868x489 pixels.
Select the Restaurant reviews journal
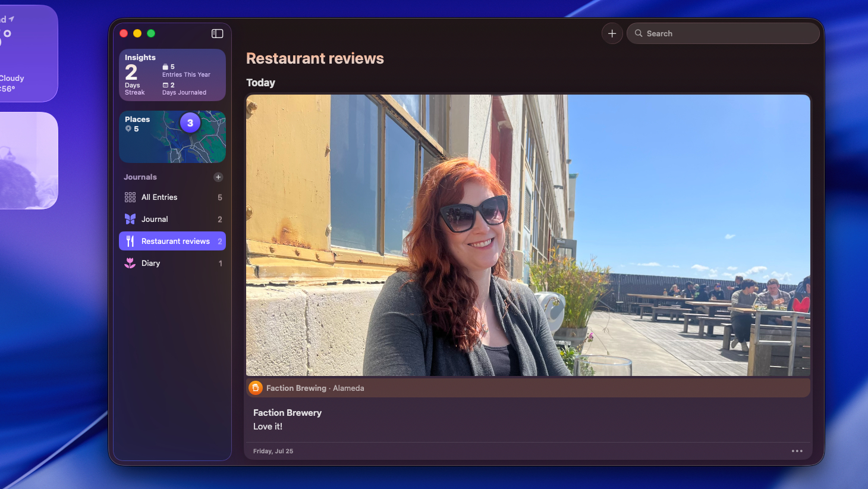pyautogui.click(x=175, y=241)
